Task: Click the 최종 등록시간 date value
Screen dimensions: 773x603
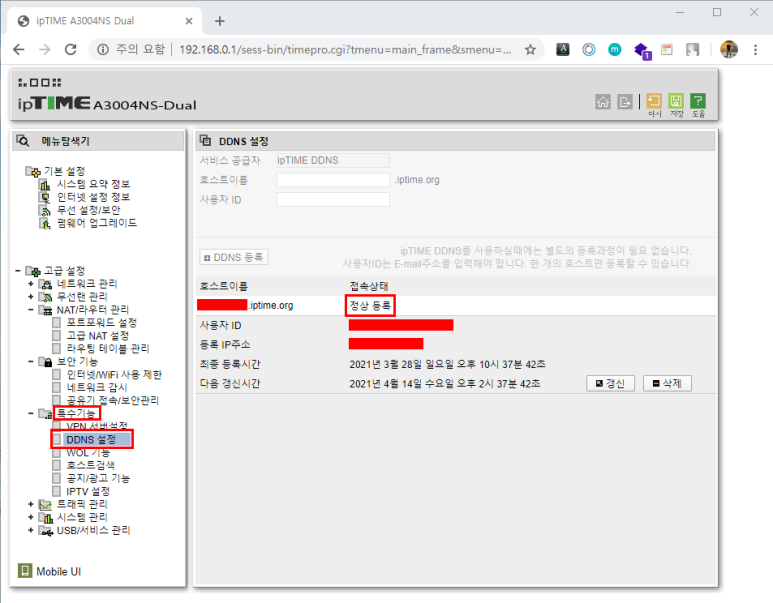Action: (x=447, y=364)
